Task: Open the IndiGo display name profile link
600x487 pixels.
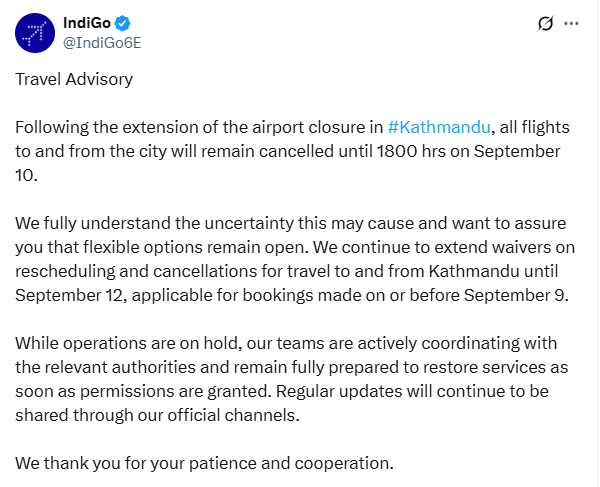Action: 87,23
